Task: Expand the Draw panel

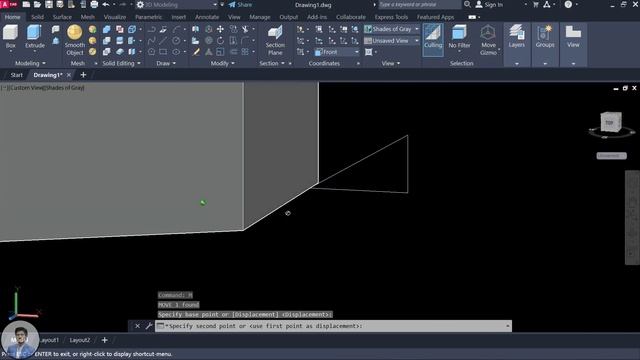Action: [166, 63]
